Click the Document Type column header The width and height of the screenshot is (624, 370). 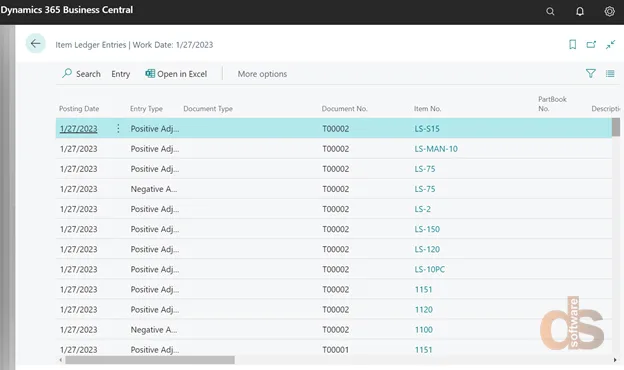coord(208,109)
